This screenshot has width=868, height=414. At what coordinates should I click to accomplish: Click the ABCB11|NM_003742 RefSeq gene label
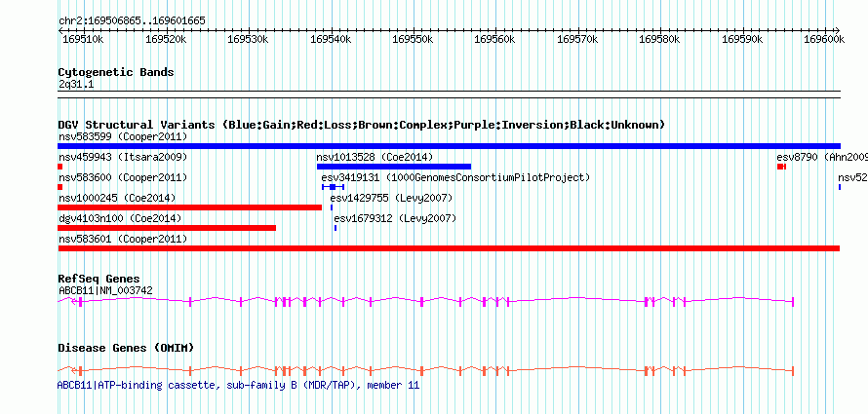click(x=105, y=290)
